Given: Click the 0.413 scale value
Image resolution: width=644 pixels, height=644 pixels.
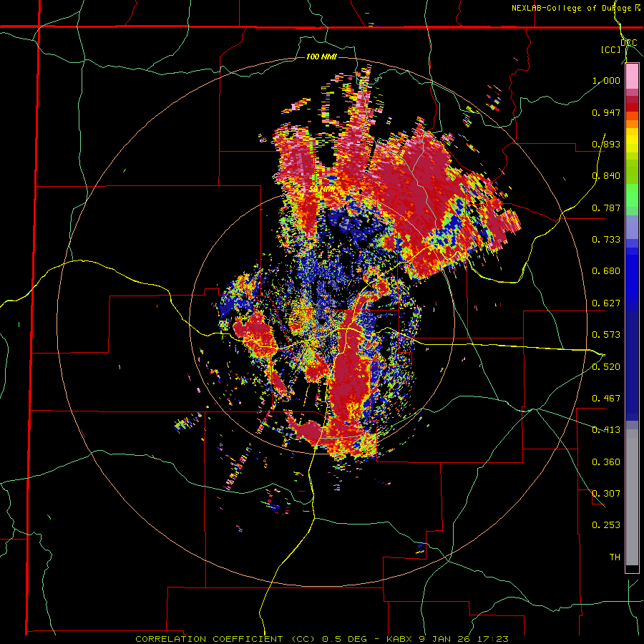Looking at the screenshot, I should pos(606,430).
